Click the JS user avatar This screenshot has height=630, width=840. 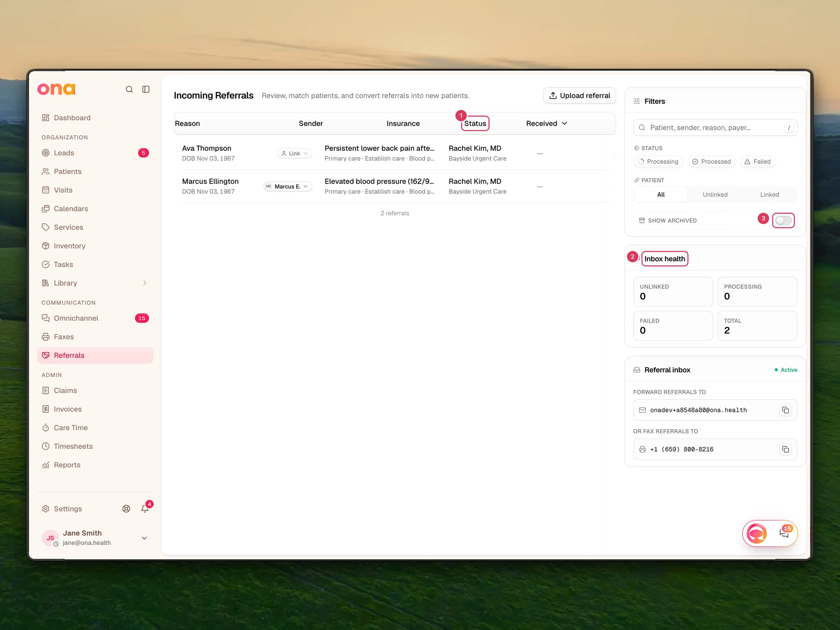pyautogui.click(x=50, y=538)
